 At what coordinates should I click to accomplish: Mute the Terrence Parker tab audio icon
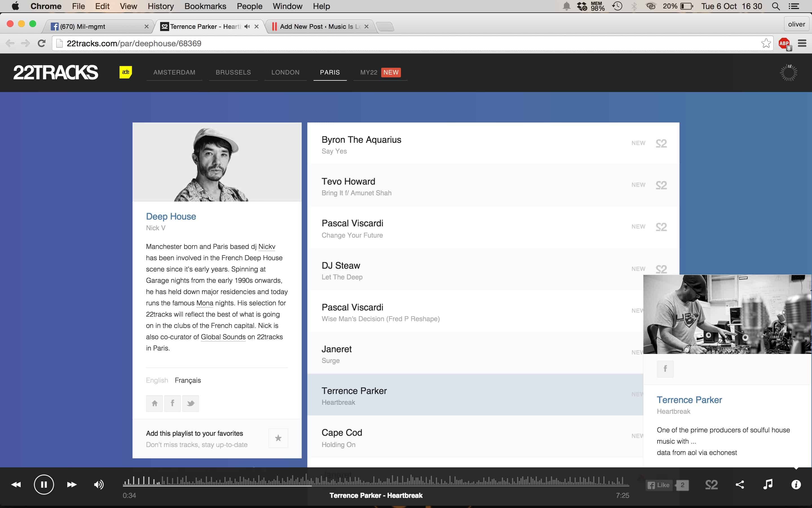coord(247,27)
